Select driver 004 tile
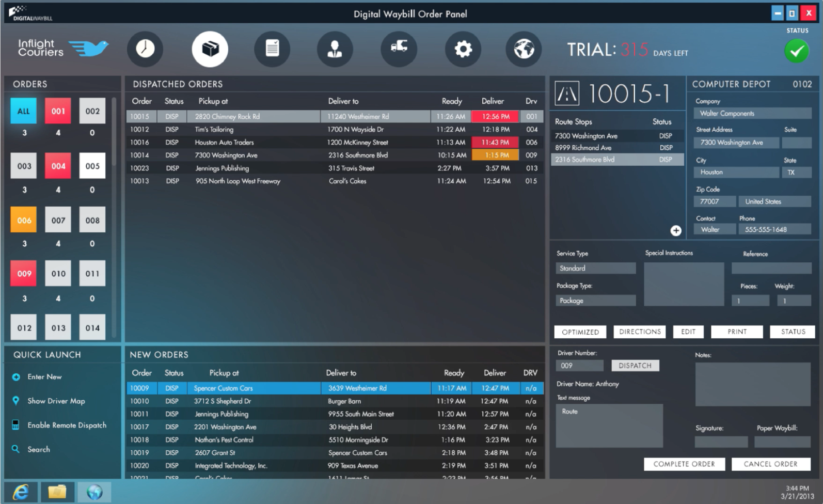The image size is (823, 504). [x=58, y=166]
